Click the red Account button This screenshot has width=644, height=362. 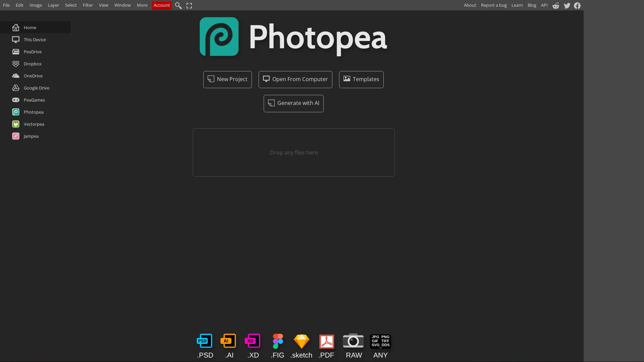pos(162,5)
